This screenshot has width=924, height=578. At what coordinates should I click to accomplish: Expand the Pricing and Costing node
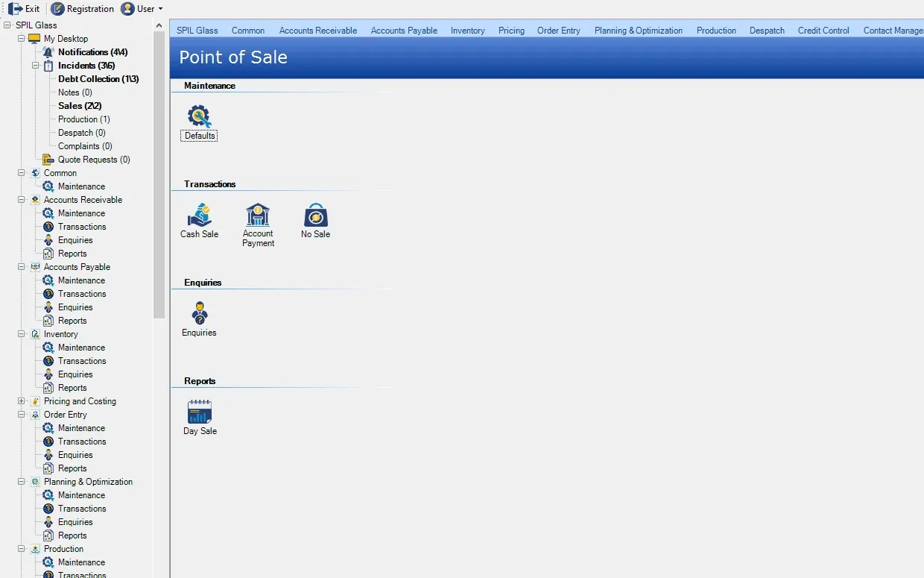tap(22, 401)
